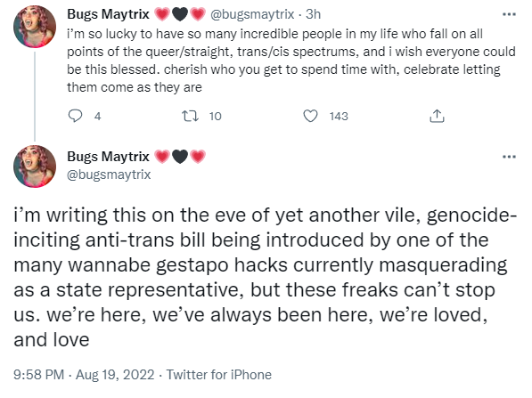Click Bugs Maytrix name on main tweet
Screen dimensions: 532x398
[108, 157]
